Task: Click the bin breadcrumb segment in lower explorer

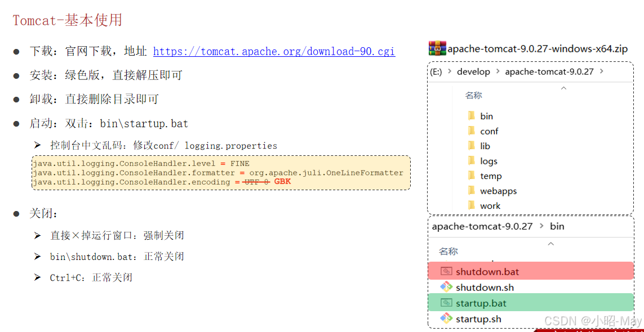Action: pos(557,226)
